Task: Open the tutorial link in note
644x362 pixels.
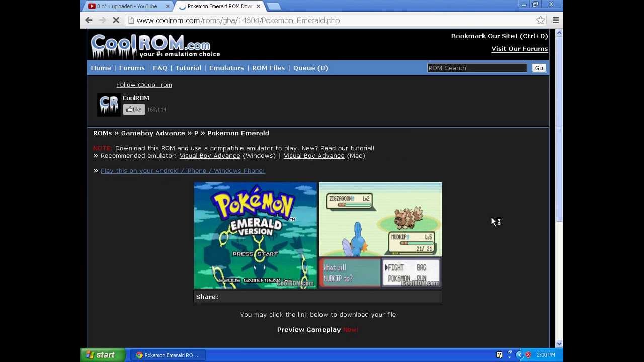Action: point(361,148)
